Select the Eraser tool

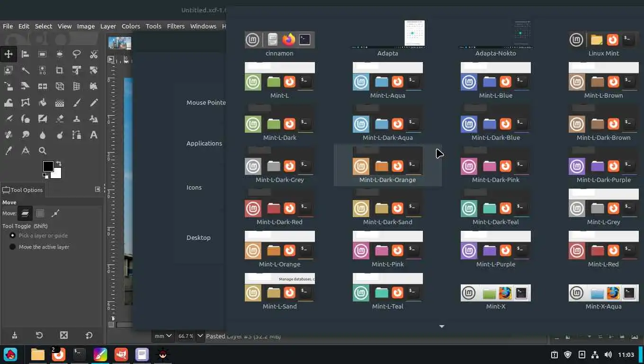click(60, 118)
